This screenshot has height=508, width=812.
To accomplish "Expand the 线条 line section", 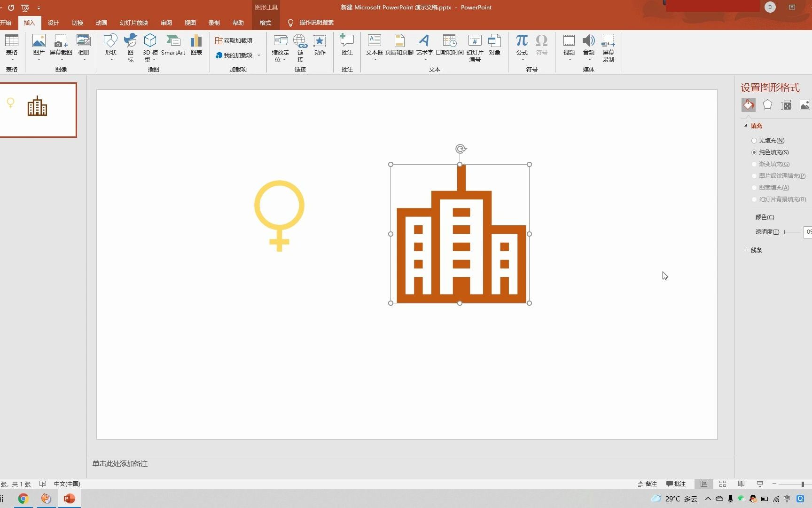I will point(746,250).
